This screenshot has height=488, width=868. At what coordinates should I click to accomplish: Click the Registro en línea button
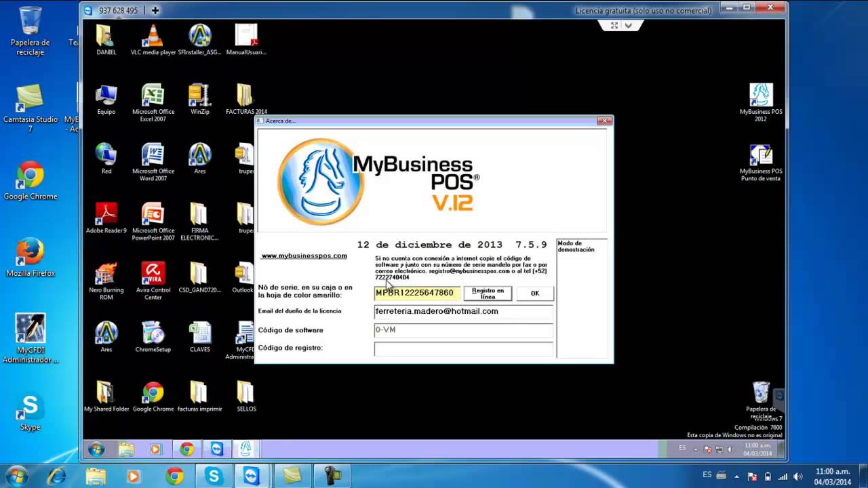click(x=488, y=293)
